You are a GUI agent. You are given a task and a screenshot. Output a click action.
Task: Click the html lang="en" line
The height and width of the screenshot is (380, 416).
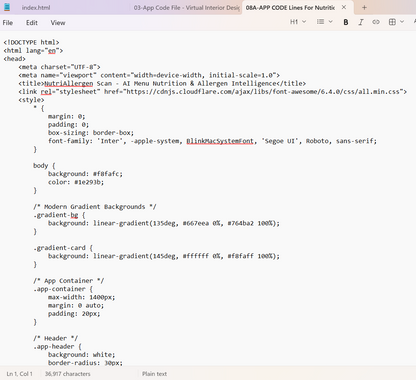coord(33,51)
